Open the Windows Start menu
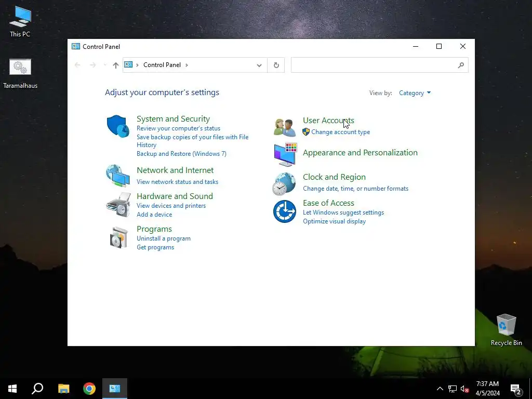 12,389
